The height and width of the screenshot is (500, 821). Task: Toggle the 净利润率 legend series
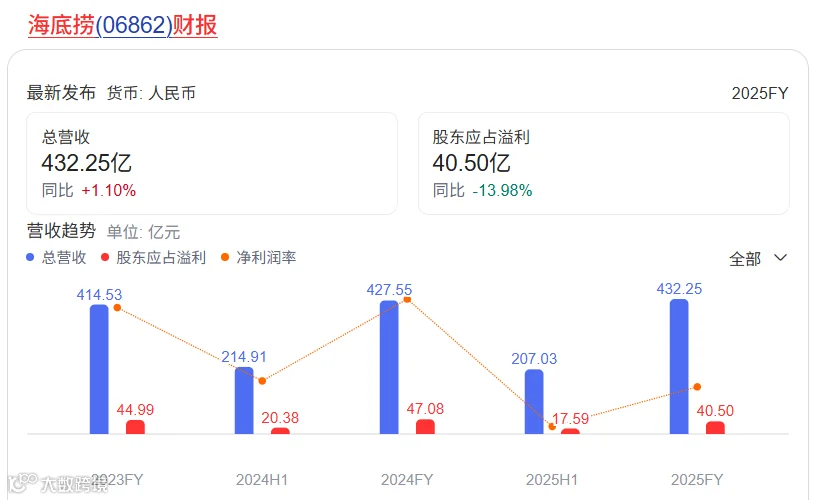tap(258, 258)
